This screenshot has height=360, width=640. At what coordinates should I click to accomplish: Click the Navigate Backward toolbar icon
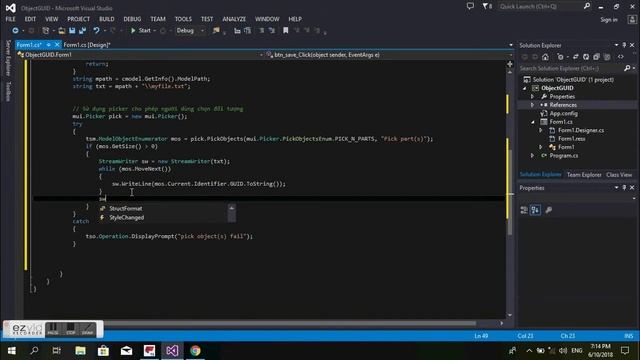pyautogui.click(x=15, y=31)
